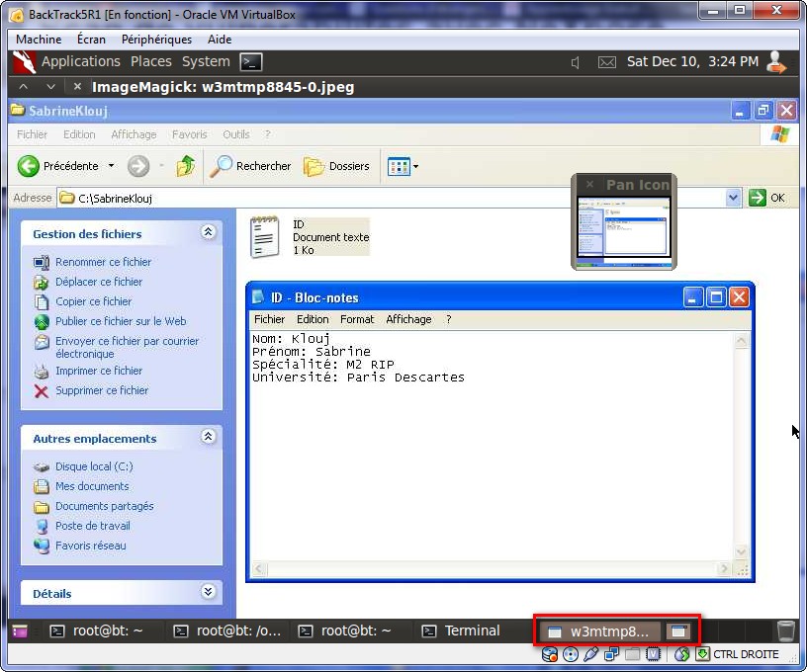Click the volume speaker icon in panel
This screenshot has height=672, width=807.
coord(576,62)
